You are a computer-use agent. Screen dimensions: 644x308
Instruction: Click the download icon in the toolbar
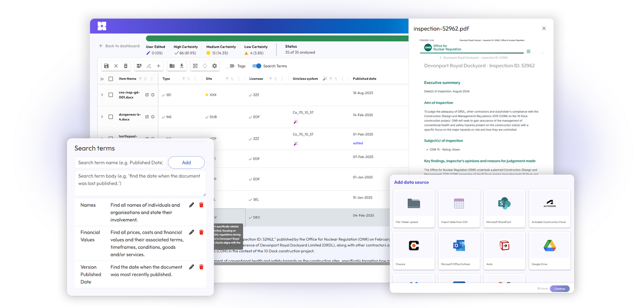[x=182, y=66]
